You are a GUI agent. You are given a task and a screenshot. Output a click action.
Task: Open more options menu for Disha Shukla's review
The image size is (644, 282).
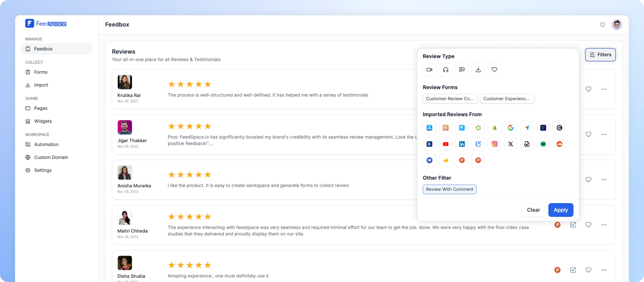click(604, 270)
